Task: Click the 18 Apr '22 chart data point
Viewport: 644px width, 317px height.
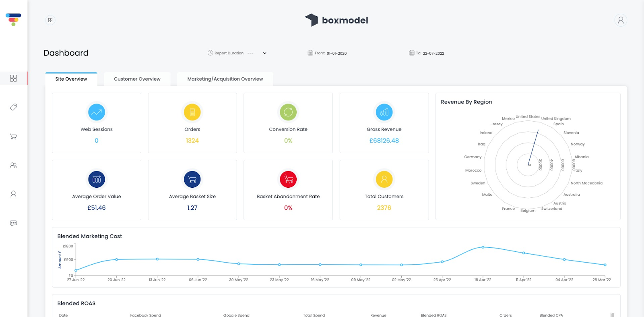Action: (x=483, y=247)
